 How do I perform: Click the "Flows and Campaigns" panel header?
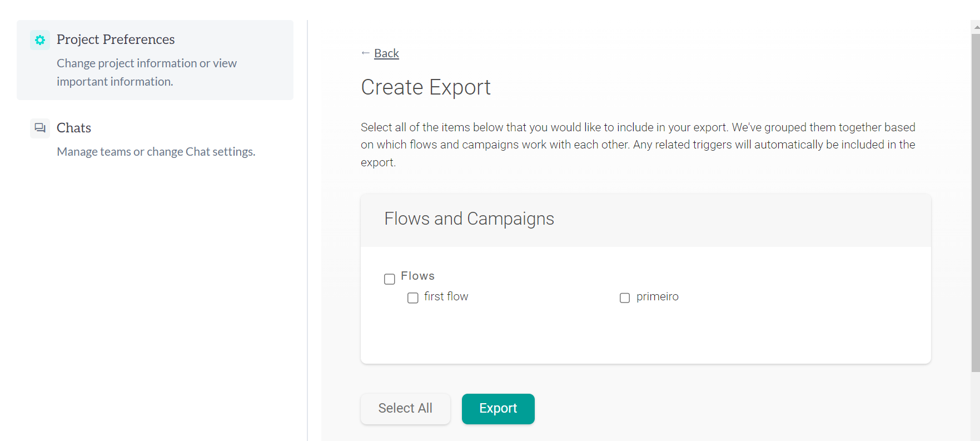pos(469,219)
